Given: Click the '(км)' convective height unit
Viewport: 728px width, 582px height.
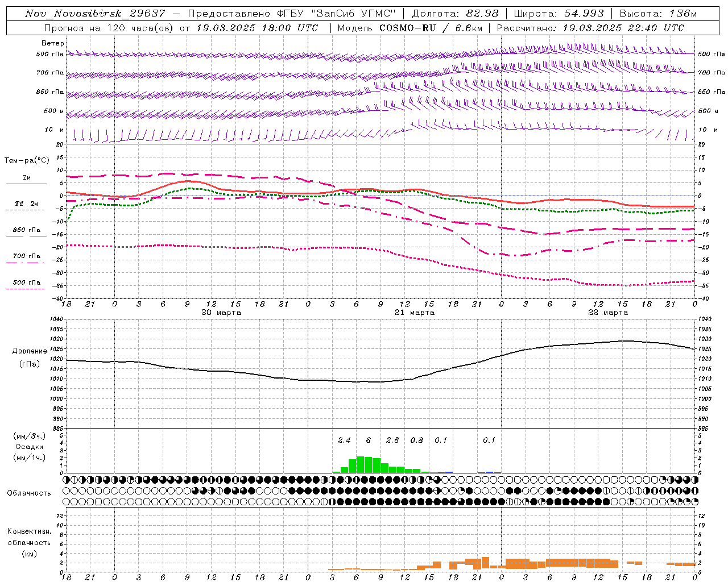Looking at the screenshot, I should pyautogui.click(x=30, y=554).
